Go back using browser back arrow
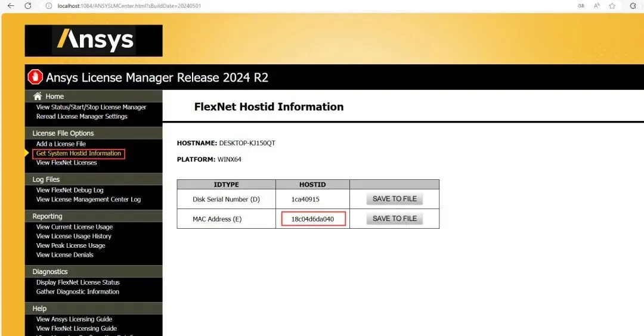 coord(11,6)
